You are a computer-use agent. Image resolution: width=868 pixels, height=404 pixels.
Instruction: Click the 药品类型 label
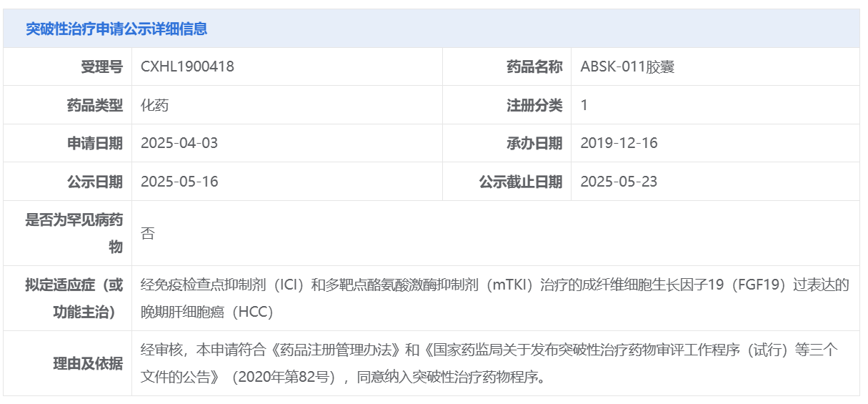pos(95,105)
